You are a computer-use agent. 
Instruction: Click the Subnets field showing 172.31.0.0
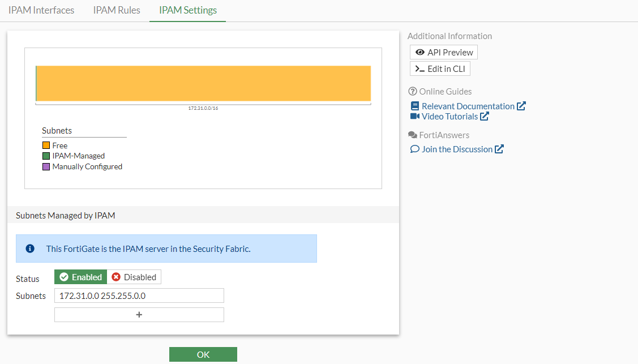click(x=139, y=296)
